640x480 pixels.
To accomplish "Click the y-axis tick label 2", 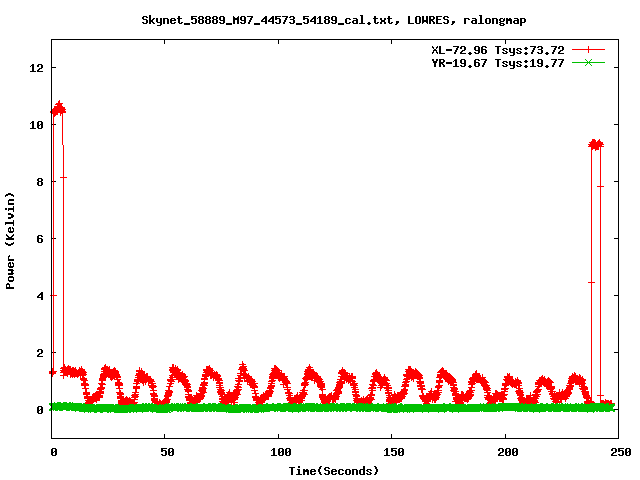I will 40,353.
